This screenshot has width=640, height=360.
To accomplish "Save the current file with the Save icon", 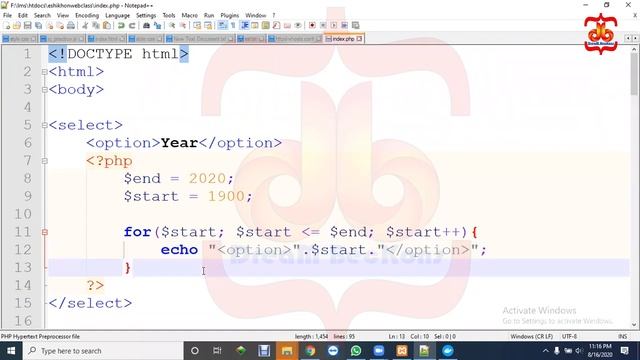I will coord(28,25).
